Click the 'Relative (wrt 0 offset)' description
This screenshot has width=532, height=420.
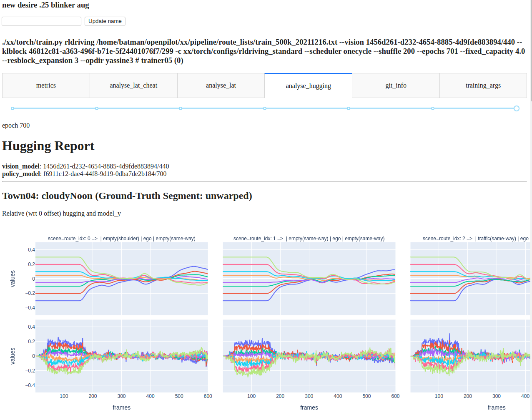[61, 214]
